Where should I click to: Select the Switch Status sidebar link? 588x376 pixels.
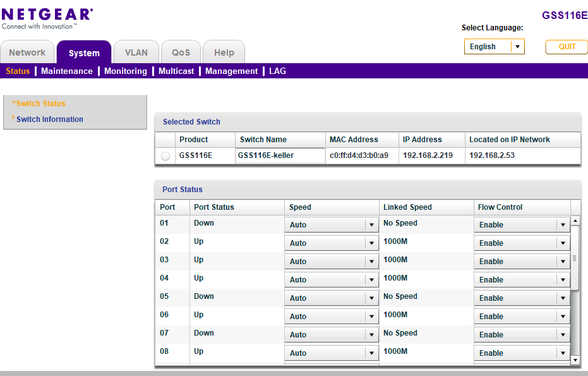coord(41,103)
